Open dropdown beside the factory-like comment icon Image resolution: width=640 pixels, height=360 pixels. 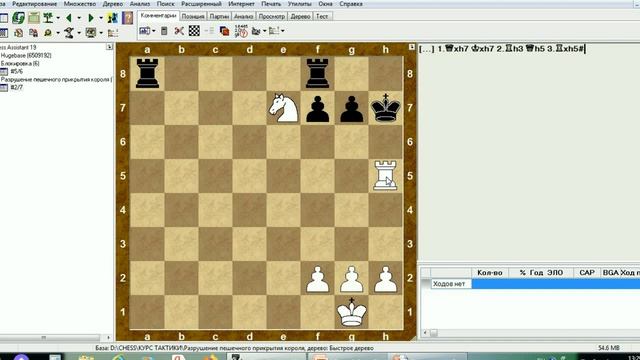tap(264, 31)
